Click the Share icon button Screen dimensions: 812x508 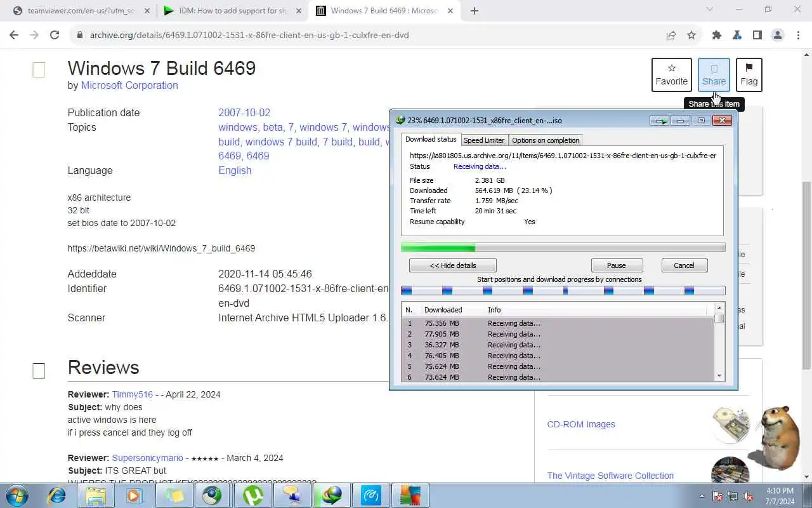[x=714, y=75]
